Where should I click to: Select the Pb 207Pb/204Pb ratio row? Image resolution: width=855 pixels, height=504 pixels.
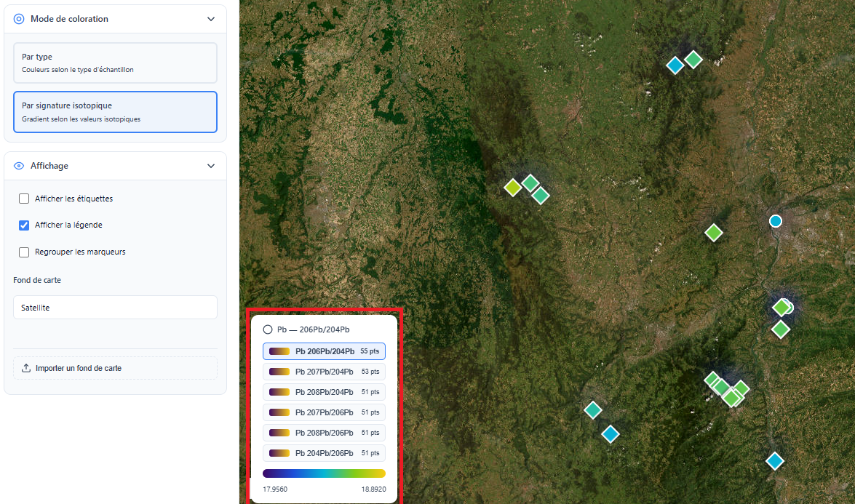[x=324, y=372]
